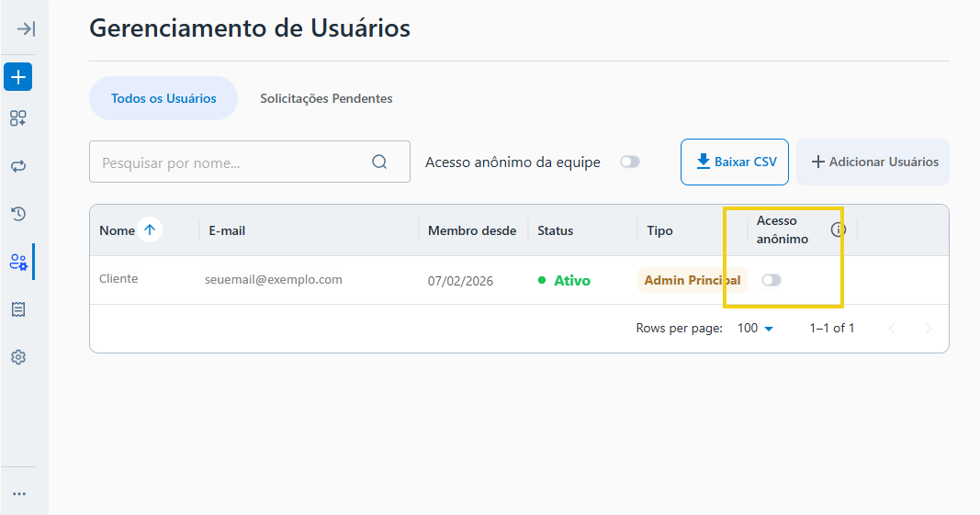Expand the sidebar with arrow icon
Image resolution: width=980 pixels, height=515 pixels.
pyautogui.click(x=26, y=28)
